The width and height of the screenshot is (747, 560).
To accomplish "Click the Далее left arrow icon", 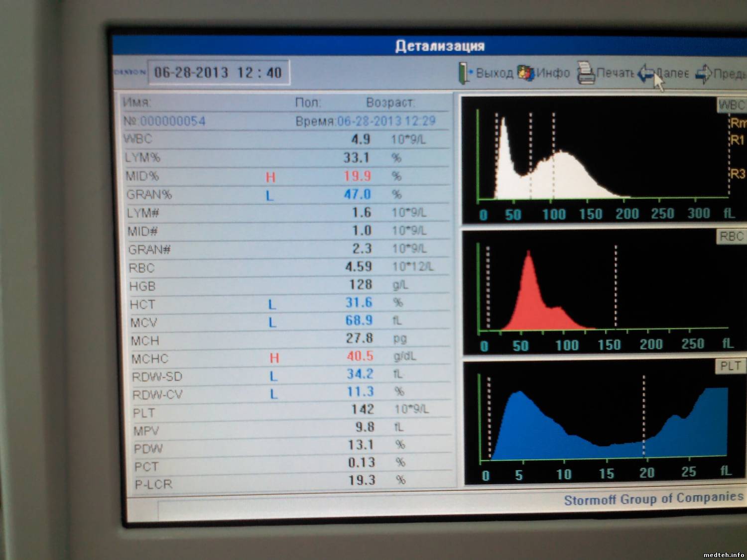I will [x=646, y=73].
